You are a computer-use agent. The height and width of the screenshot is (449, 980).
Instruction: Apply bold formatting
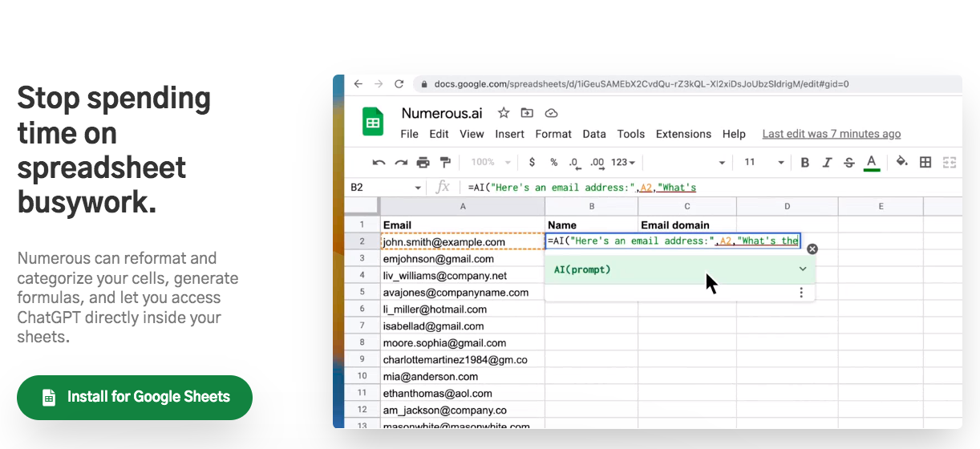click(805, 162)
